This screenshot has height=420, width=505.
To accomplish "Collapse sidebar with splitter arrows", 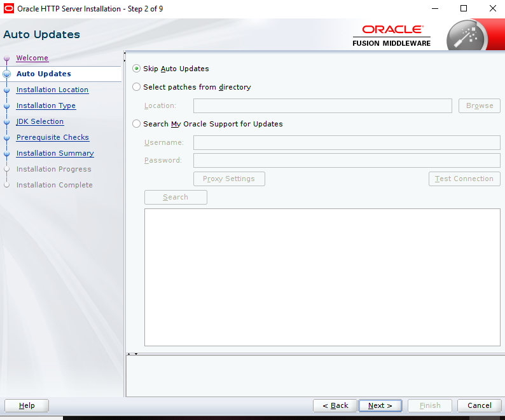I will pyautogui.click(x=124, y=57).
